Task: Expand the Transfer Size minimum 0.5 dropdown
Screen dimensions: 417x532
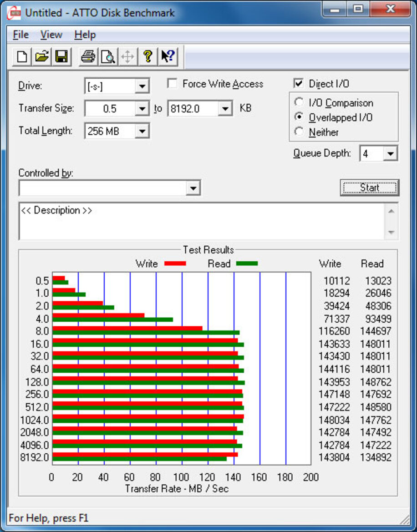Action: pos(142,109)
